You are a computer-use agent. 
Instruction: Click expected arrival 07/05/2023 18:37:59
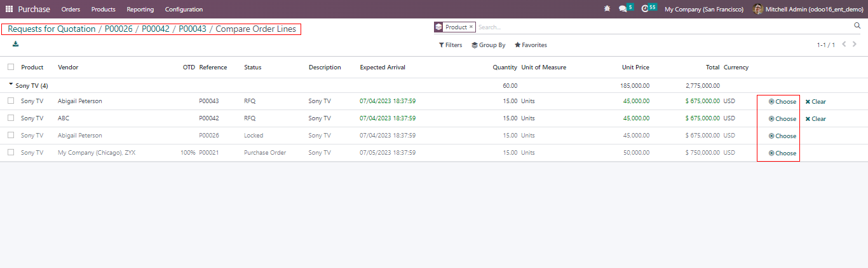[388, 153]
